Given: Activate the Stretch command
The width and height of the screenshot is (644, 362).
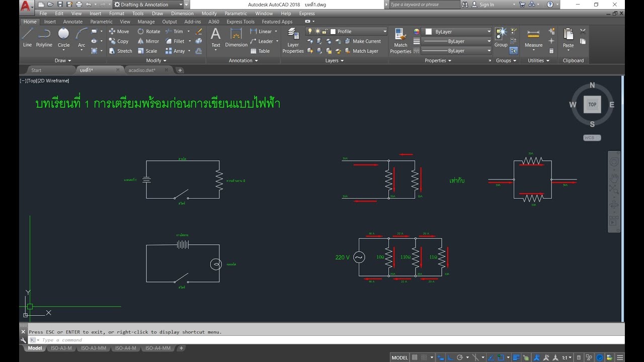Looking at the screenshot, I should point(120,51).
